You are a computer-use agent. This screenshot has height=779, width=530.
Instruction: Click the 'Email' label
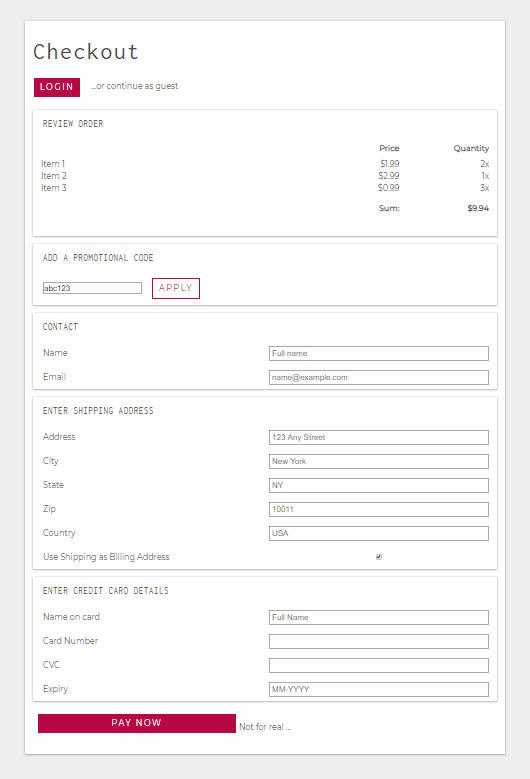point(55,377)
